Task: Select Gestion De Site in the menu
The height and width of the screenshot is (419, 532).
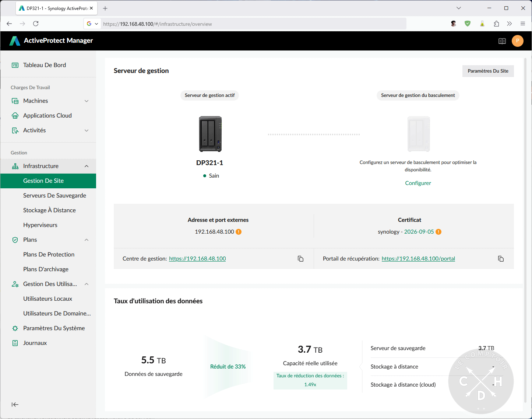Action: [x=43, y=181]
